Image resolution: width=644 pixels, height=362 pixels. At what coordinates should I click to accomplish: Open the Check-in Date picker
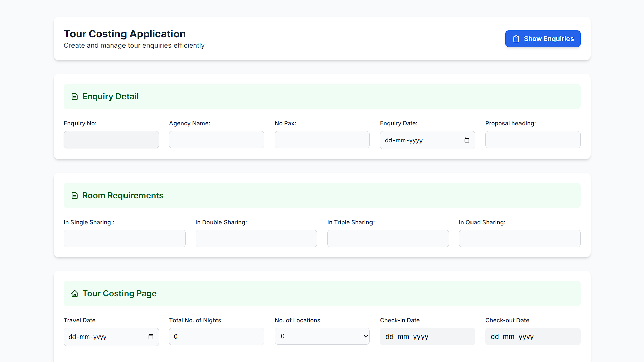(427, 336)
